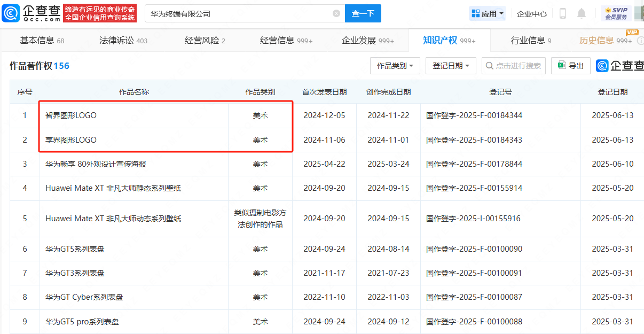Image resolution: width=644 pixels, height=334 pixels.
Task: Click the 点击进行搜索 table search field
Action: (x=514, y=66)
